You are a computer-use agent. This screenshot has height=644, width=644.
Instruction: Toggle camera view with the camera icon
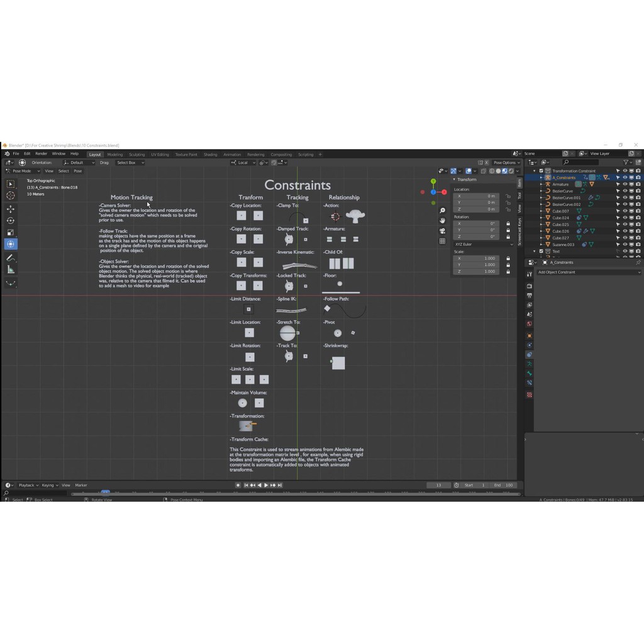click(x=443, y=231)
